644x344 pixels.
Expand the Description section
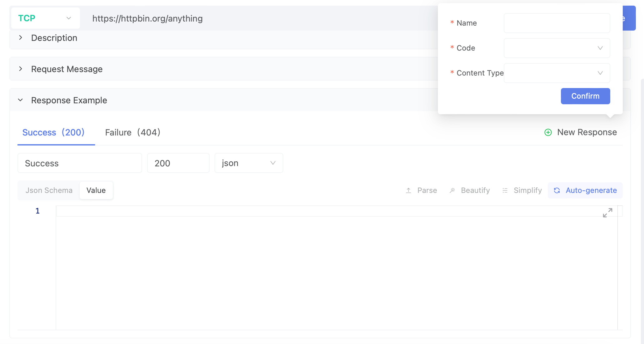click(x=21, y=38)
